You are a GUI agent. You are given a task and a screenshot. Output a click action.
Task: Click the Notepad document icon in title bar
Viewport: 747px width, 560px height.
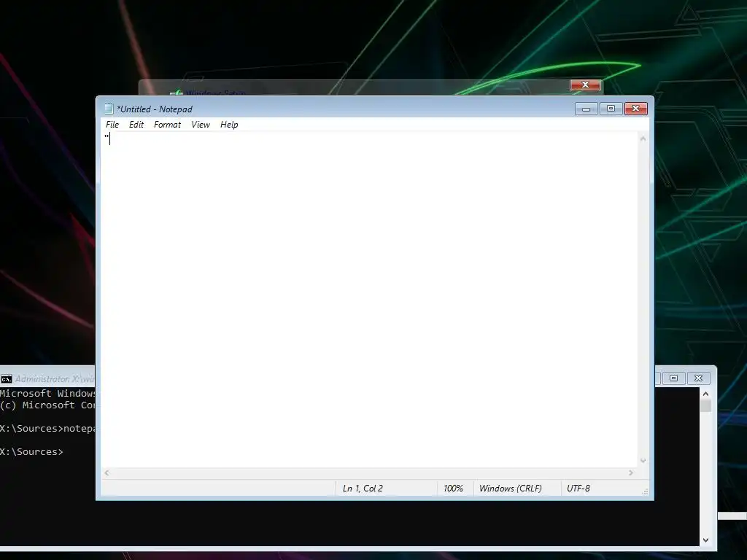(x=109, y=109)
